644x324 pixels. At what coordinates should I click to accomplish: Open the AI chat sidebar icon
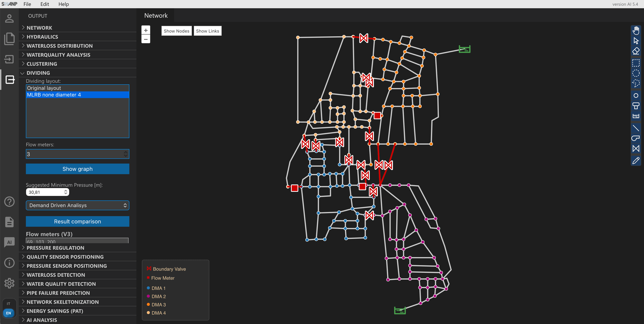pos(9,242)
